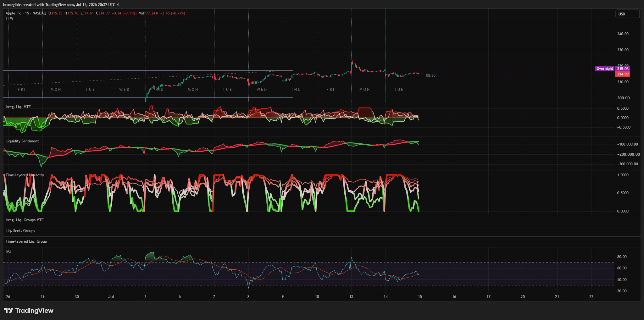Viewport: 644px width, 320px height.
Task: Select the RSI indicator title
Action: click(8, 252)
